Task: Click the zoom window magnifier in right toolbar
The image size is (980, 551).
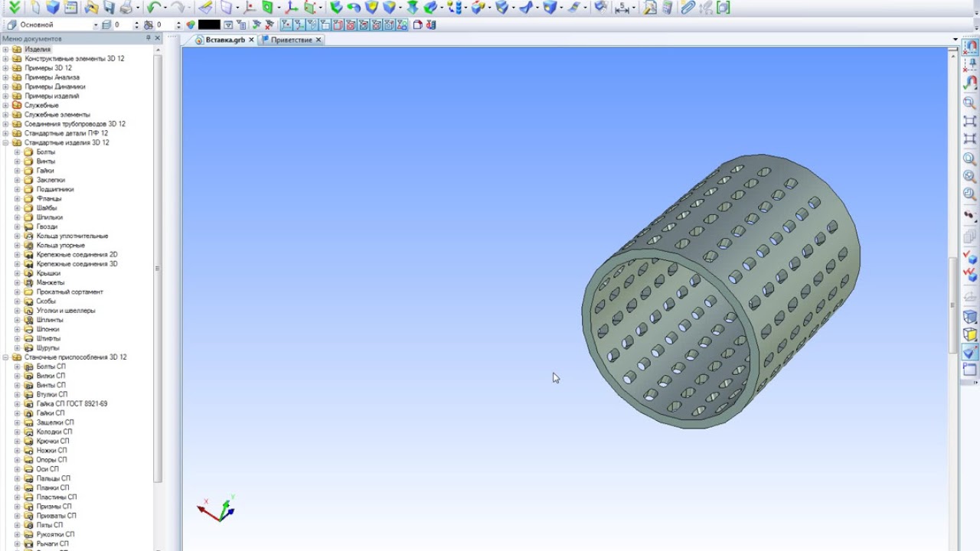Action: click(969, 103)
